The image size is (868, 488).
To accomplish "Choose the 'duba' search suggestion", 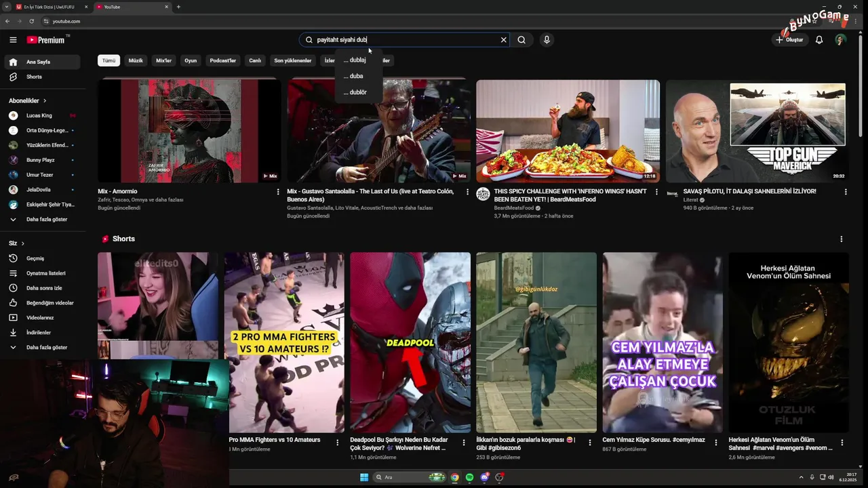I will (359, 76).
